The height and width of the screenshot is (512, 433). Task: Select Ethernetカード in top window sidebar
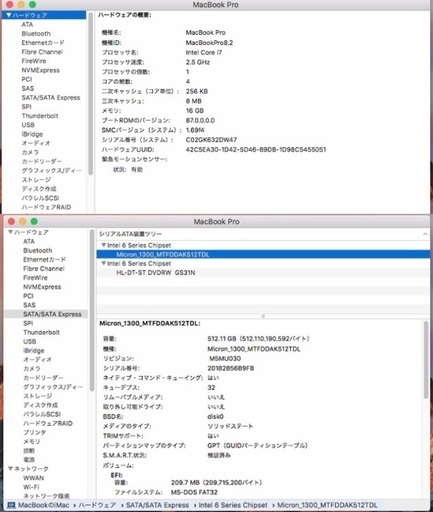coord(43,43)
